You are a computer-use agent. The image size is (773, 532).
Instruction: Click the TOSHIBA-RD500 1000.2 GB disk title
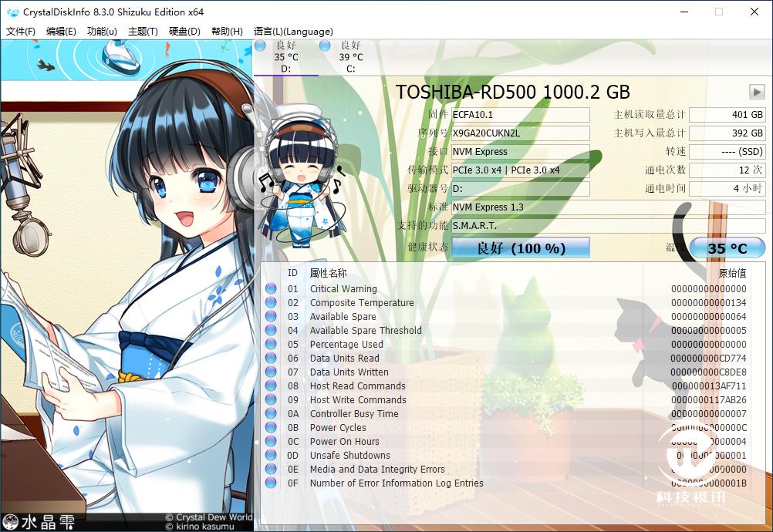tap(513, 92)
